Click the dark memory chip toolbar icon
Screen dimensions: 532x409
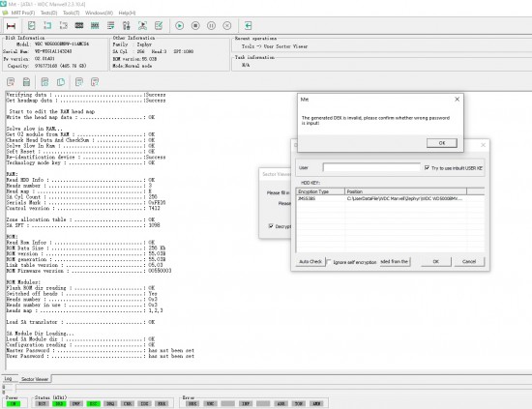(x=79, y=26)
